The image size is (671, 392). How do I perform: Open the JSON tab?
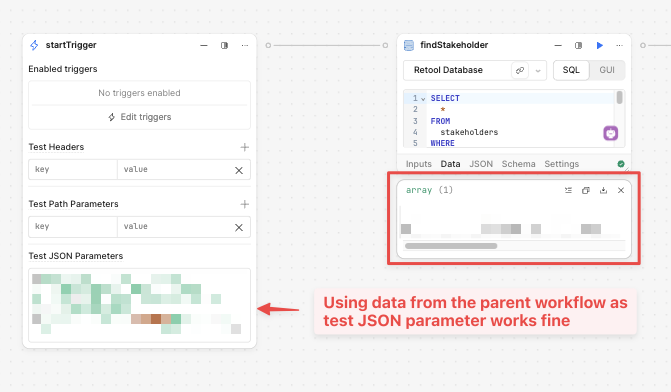click(481, 164)
